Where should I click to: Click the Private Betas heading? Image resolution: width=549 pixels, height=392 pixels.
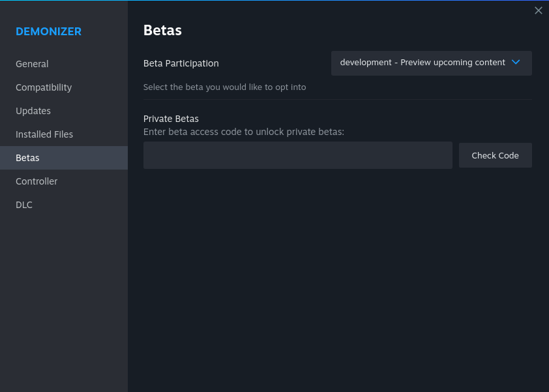tap(171, 119)
